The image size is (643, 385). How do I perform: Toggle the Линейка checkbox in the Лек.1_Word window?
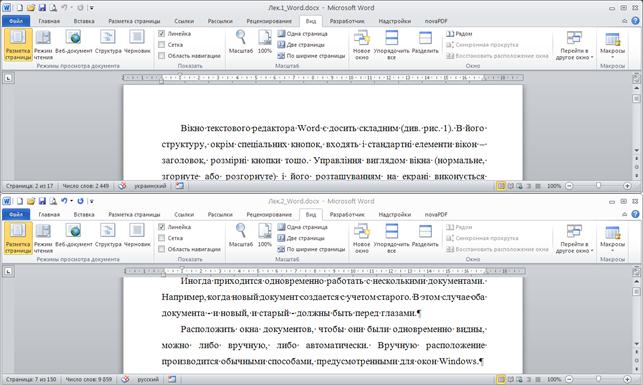162,34
